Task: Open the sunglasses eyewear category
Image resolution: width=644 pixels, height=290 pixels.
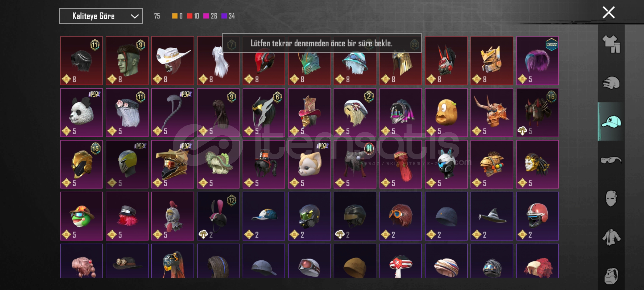Action: tap(611, 160)
